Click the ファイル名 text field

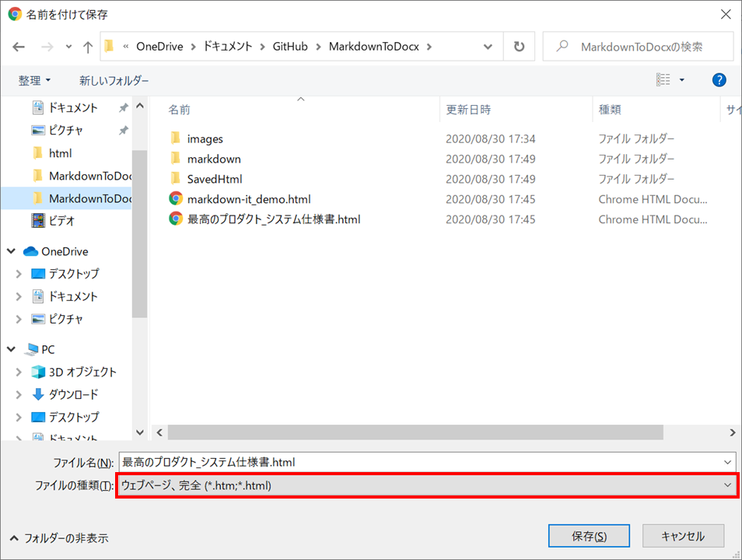[421, 462]
